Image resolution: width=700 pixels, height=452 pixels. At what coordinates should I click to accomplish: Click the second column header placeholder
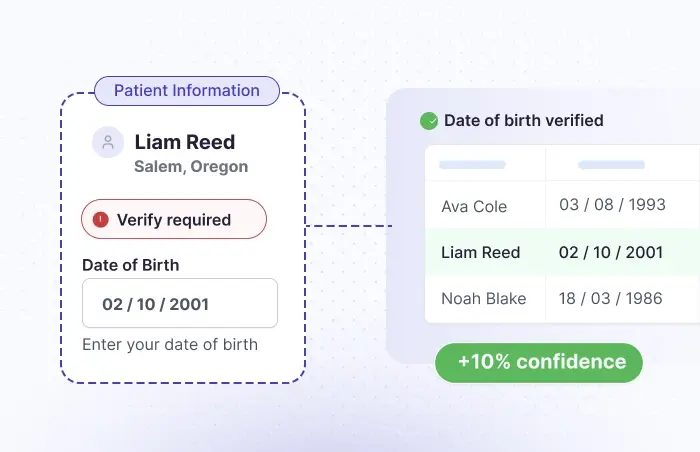[x=611, y=164]
